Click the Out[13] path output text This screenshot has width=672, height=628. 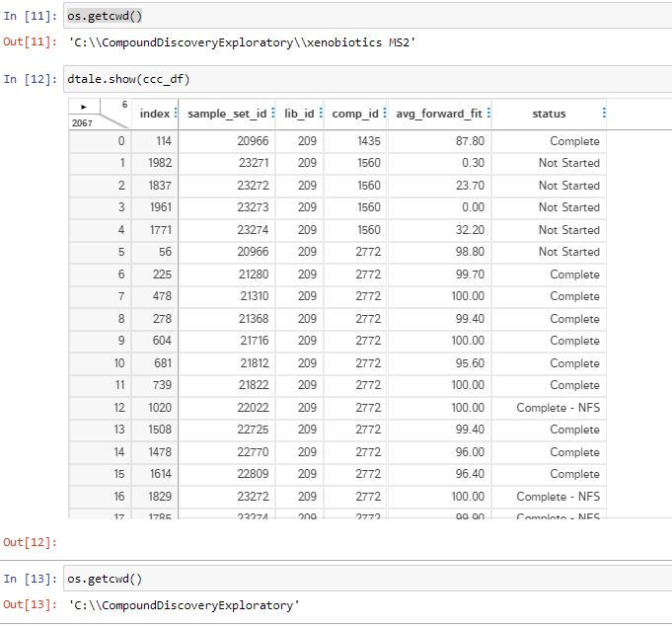184,605
